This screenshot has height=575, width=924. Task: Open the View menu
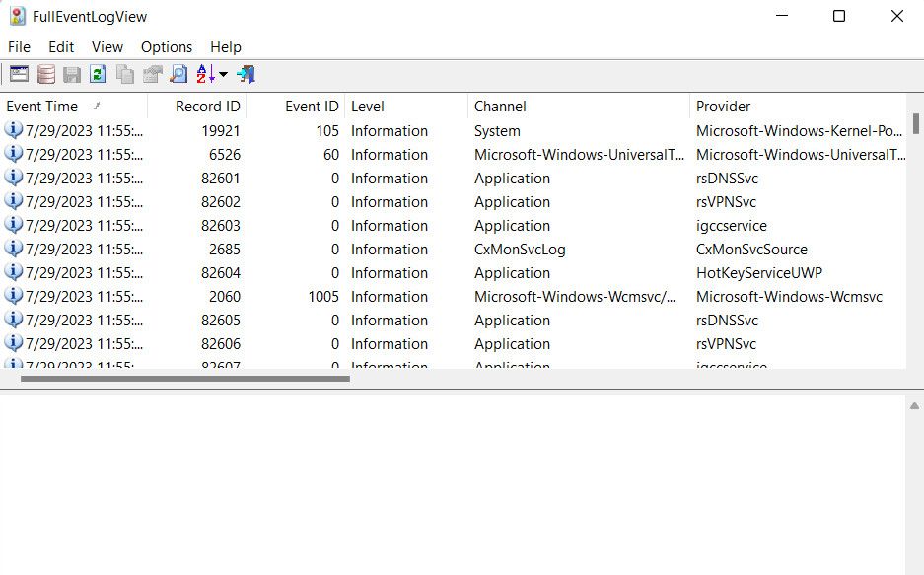[x=107, y=46]
